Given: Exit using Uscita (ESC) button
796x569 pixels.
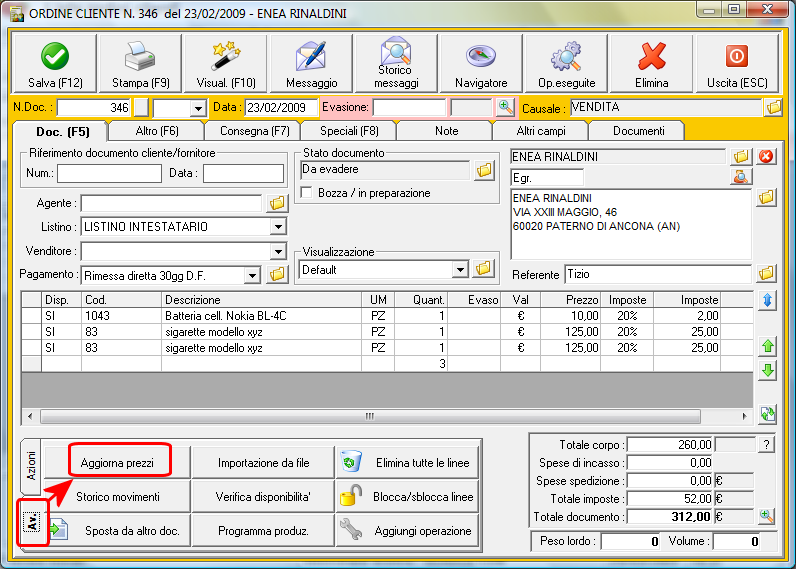Looking at the screenshot, I should pyautogui.click(x=736, y=64).
